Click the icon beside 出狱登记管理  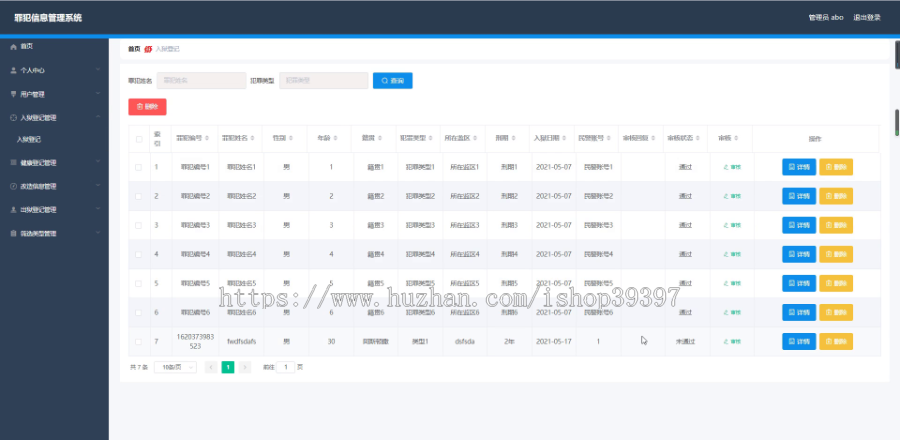point(14,209)
